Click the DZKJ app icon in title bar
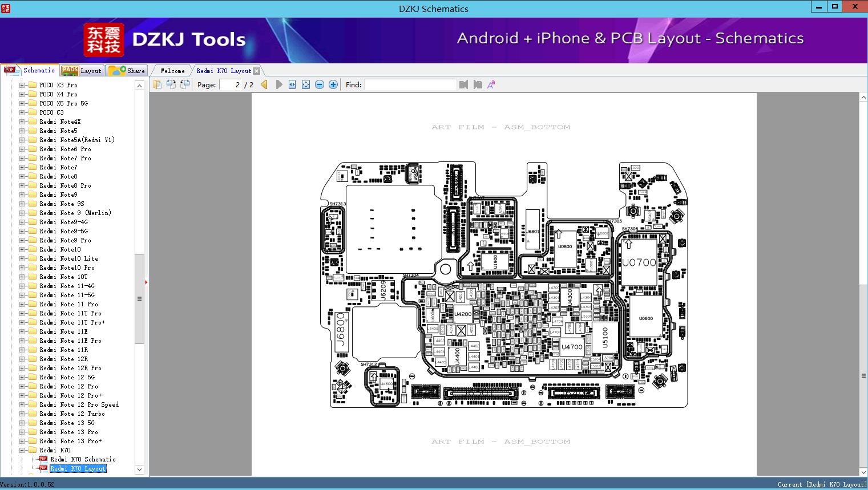 pos(7,9)
